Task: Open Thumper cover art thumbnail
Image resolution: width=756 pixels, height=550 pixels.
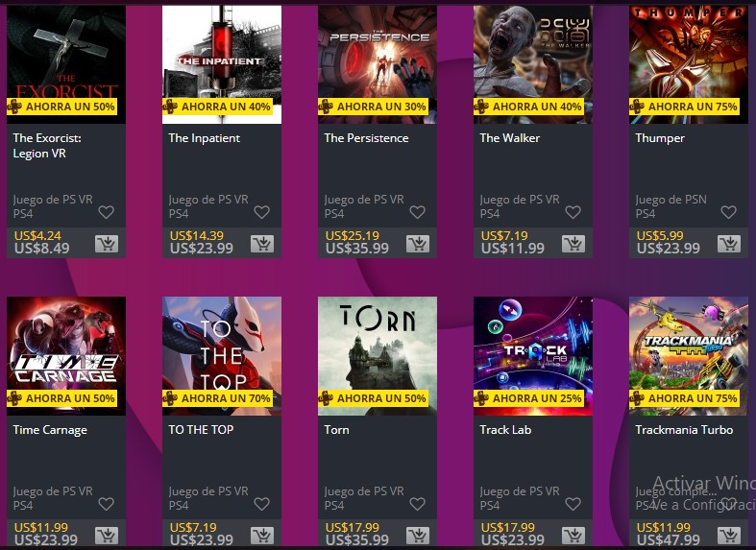Action: point(689,64)
